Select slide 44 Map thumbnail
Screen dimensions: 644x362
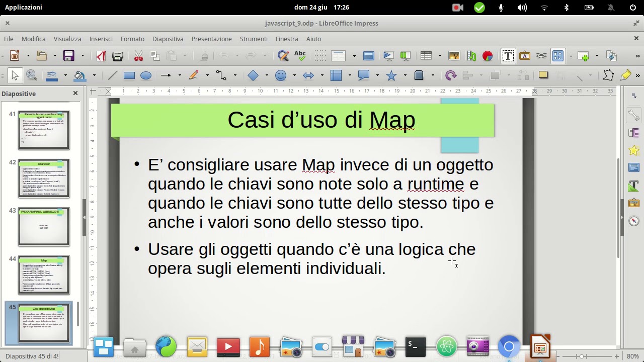(x=44, y=275)
